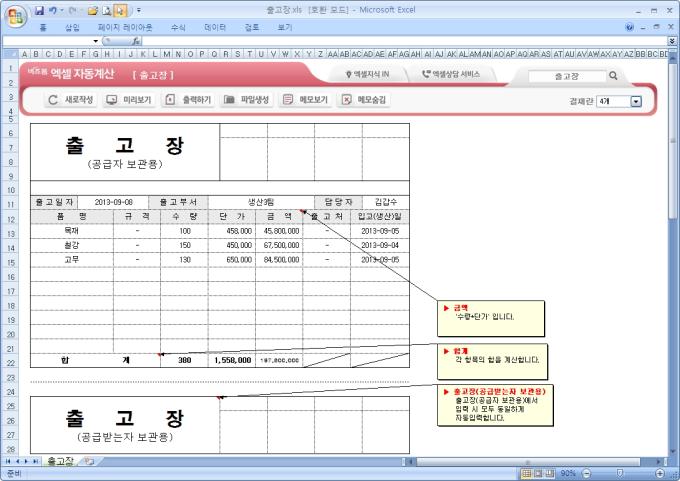Click the 메모숨김 button
The height and width of the screenshot is (481, 680).
click(x=364, y=100)
